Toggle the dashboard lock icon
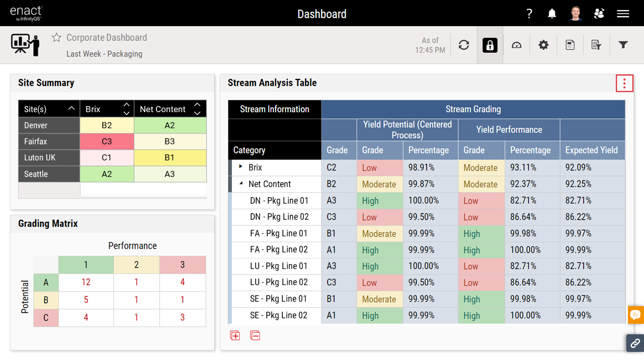This screenshot has width=644, height=362. [490, 45]
